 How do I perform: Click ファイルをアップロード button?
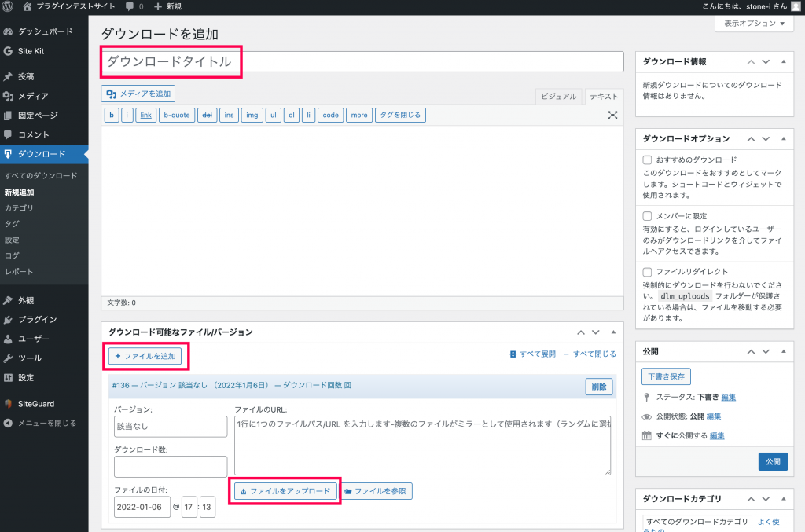coord(286,491)
